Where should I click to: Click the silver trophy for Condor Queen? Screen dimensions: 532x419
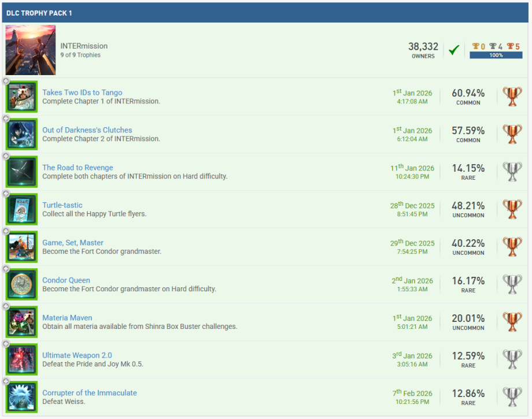512,284
